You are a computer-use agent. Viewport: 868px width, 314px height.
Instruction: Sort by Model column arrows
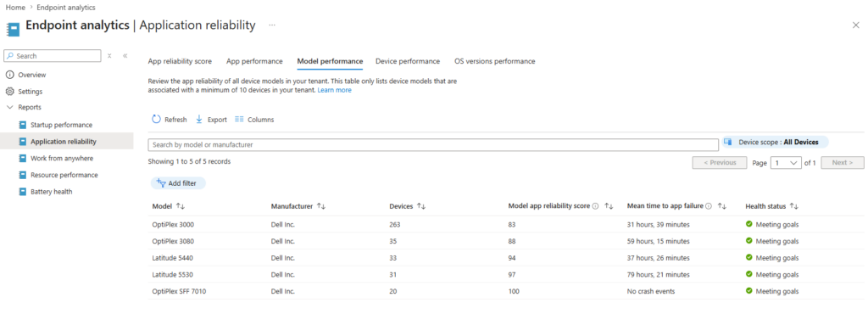pyautogui.click(x=180, y=206)
